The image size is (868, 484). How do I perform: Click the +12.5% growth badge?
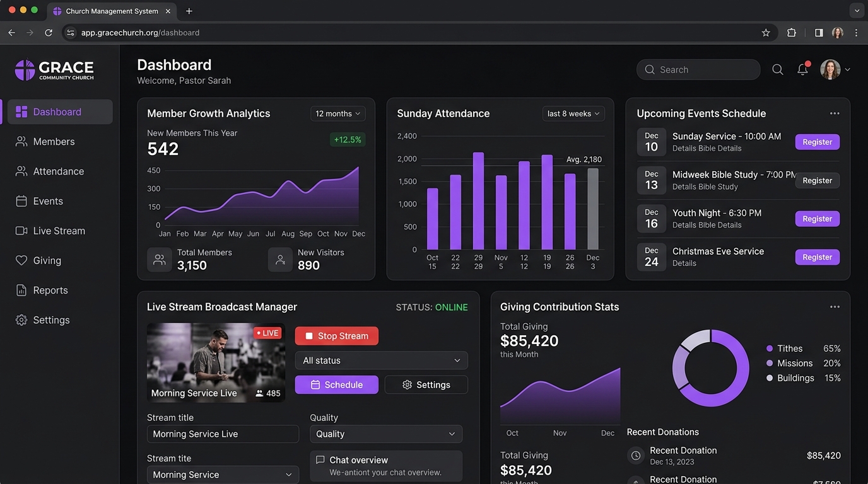348,139
